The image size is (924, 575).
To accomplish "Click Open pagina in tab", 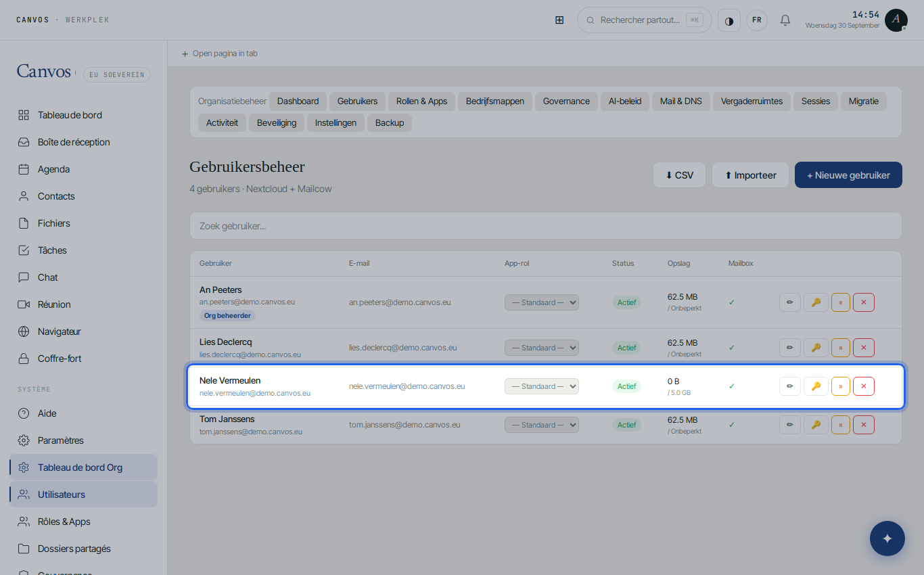I will [x=219, y=53].
